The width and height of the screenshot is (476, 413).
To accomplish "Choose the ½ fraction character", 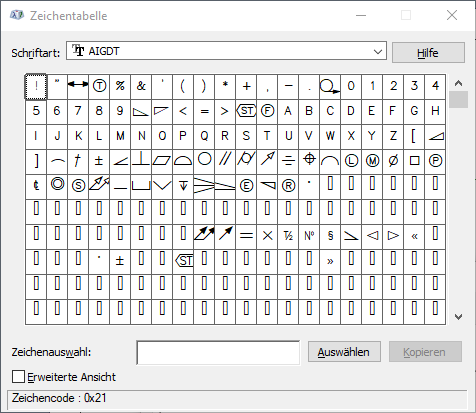I will tap(288, 236).
